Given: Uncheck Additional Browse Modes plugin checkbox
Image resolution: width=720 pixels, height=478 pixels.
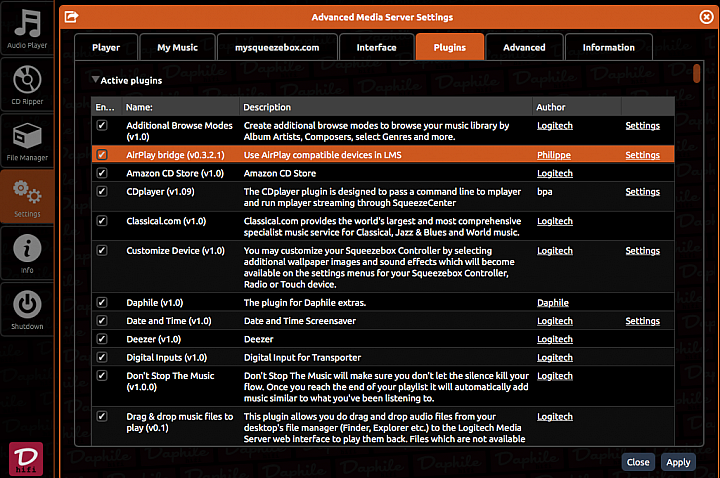Looking at the screenshot, I should tap(102, 125).
